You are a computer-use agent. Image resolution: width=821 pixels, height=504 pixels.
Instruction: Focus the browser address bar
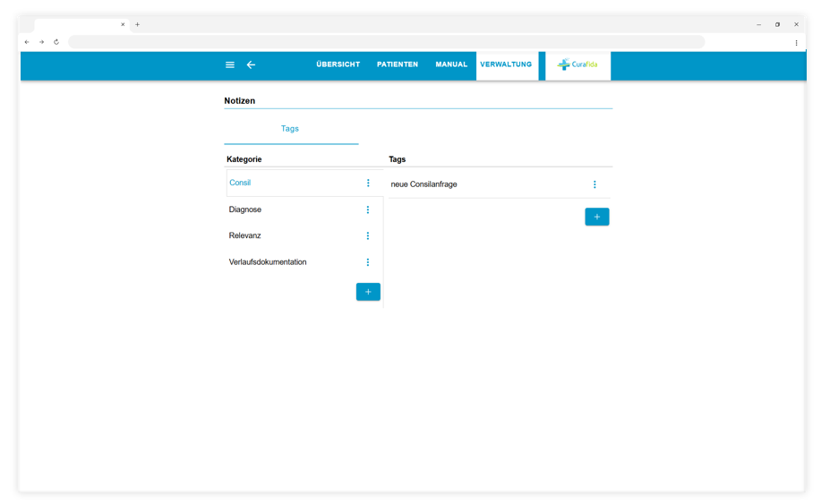pyautogui.click(x=387, y=42)
